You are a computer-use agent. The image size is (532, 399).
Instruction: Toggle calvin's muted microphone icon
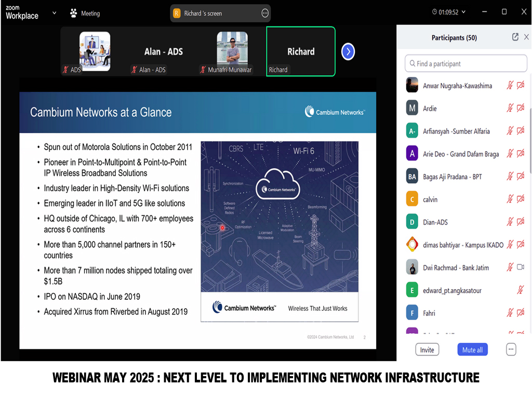(510, 199)
